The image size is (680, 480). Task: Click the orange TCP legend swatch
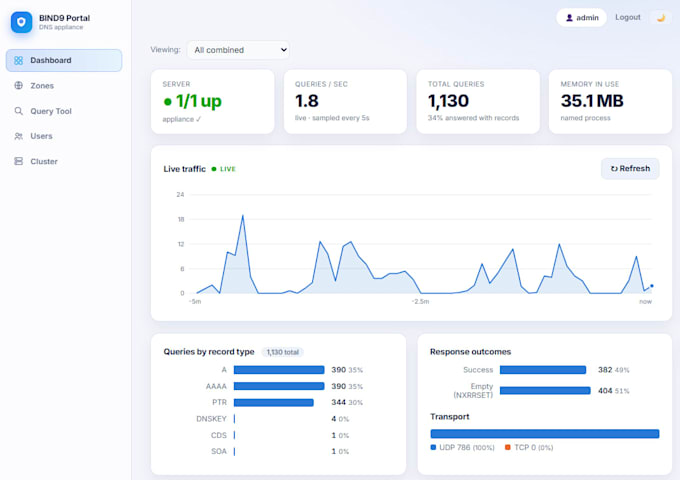(x=507, y=447)
